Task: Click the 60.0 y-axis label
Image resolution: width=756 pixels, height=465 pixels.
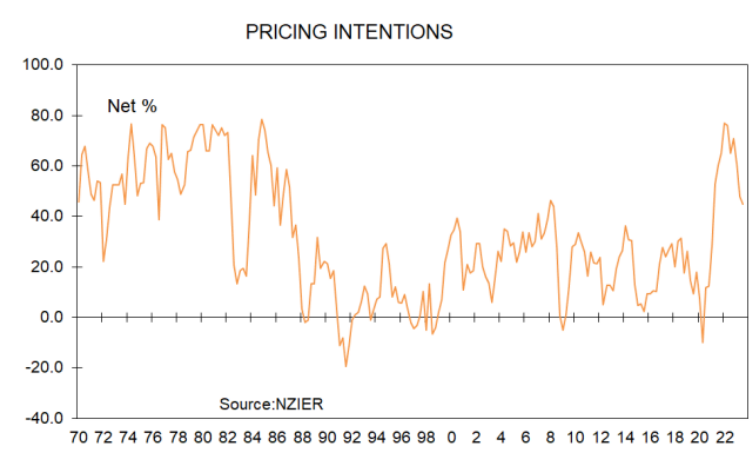Action: tap(48, 166)
